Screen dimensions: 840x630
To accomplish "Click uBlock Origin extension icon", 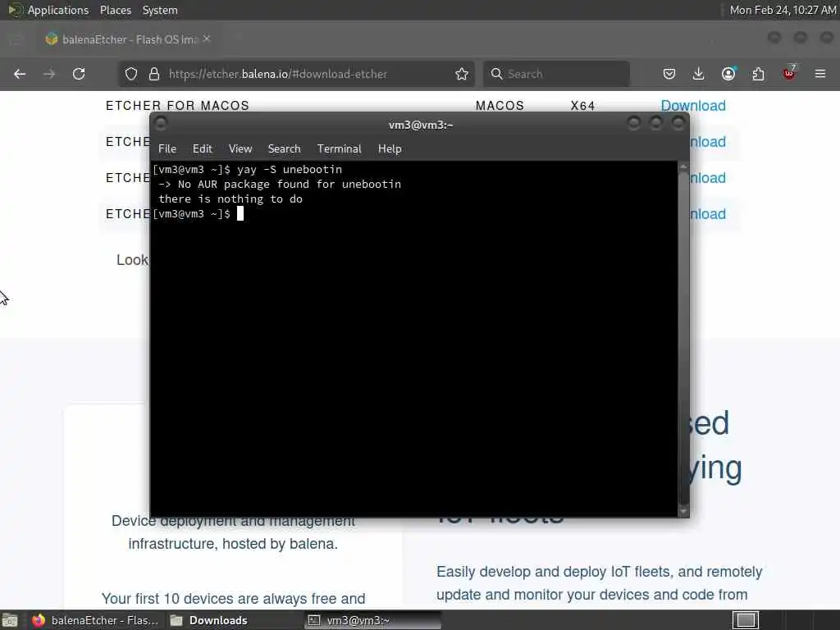I will tap(789, 73).
